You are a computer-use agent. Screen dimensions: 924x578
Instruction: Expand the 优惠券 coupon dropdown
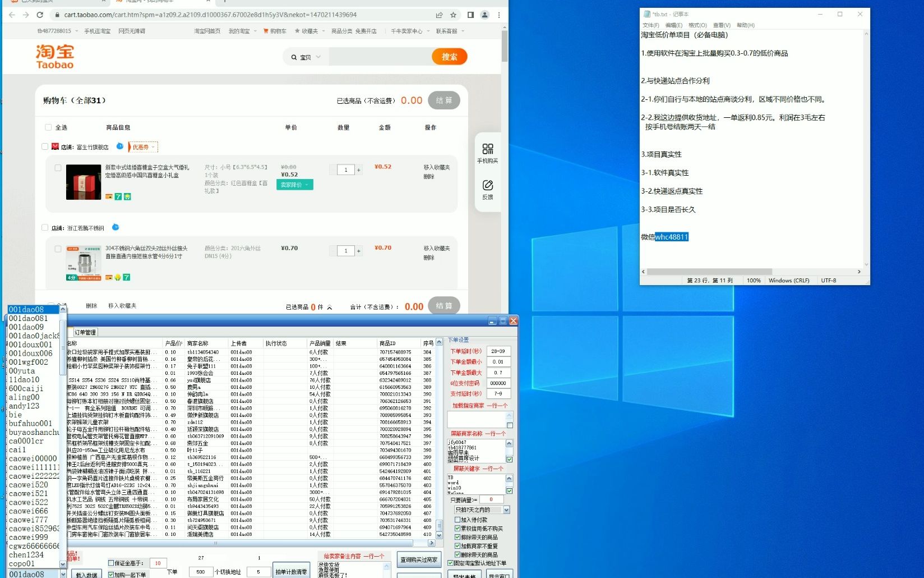click(x=143, y=147)
